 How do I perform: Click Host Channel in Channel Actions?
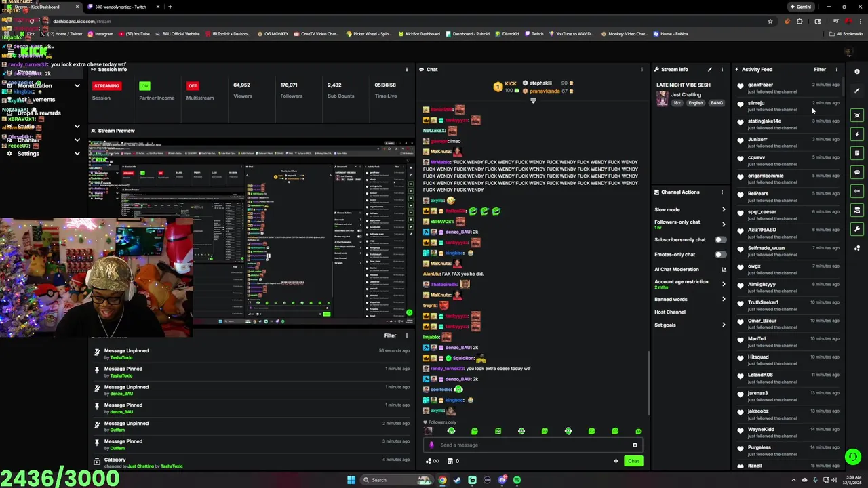[670, 312]
